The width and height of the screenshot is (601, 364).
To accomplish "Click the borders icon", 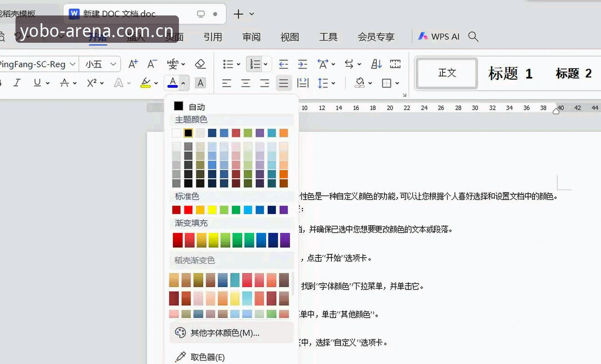I will [387, 83].
